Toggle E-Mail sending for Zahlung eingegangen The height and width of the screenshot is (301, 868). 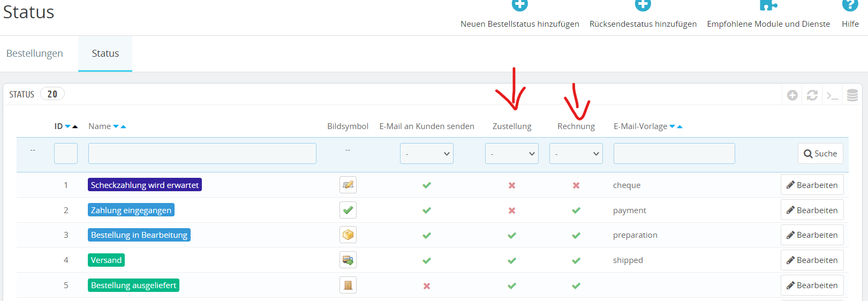(x=427, y=210)
